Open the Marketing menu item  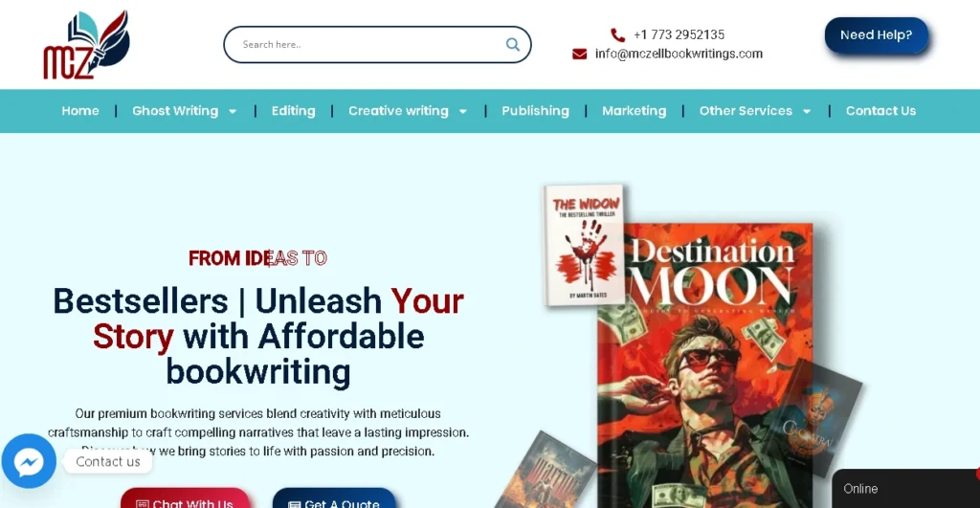point(634,111)
